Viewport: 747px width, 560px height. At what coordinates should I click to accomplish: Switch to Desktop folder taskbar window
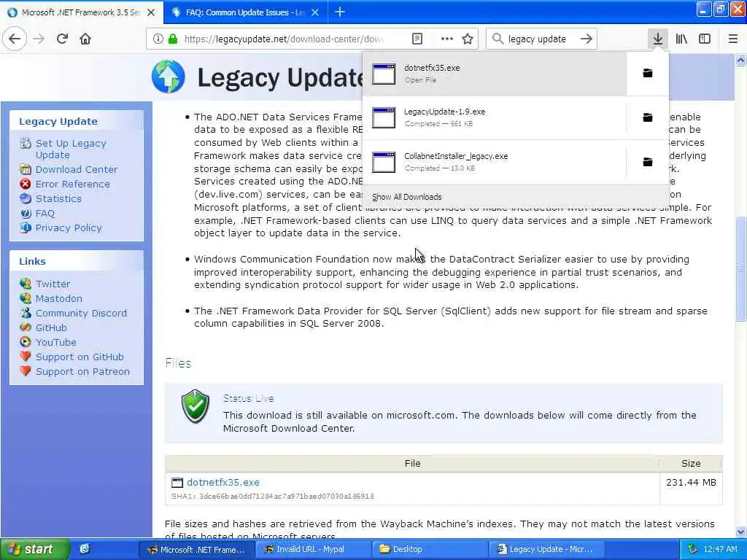click(x=430, y=549)
